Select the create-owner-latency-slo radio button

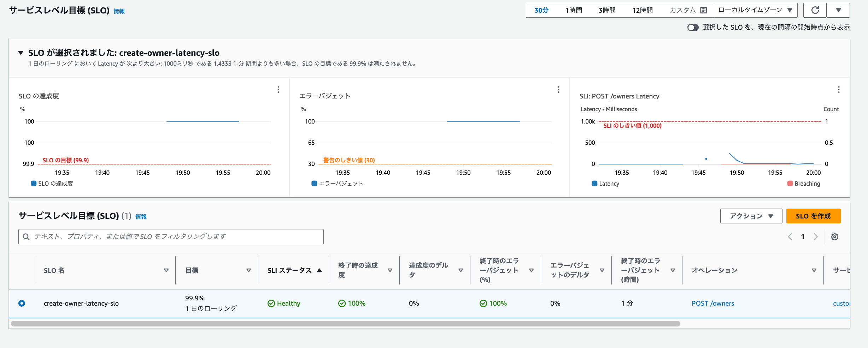[22, 304]
